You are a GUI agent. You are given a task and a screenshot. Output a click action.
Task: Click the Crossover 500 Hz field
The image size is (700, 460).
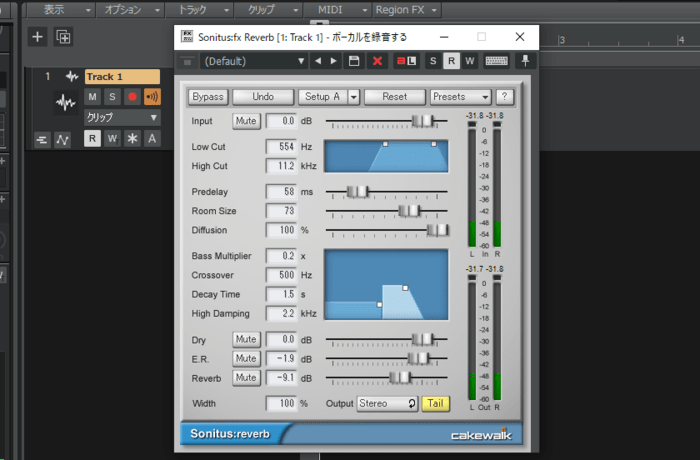click(281, 275)
